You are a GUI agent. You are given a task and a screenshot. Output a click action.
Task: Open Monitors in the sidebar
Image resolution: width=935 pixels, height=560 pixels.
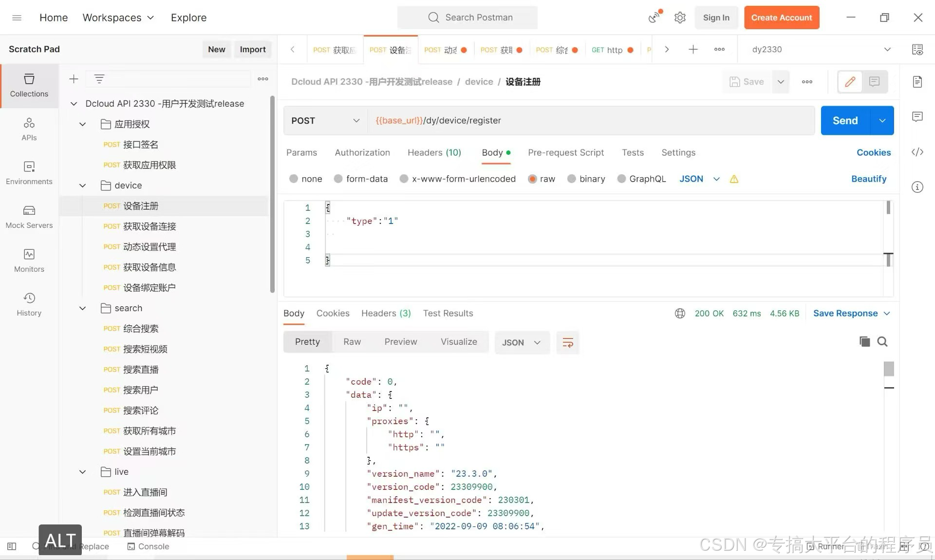[29, 261]
